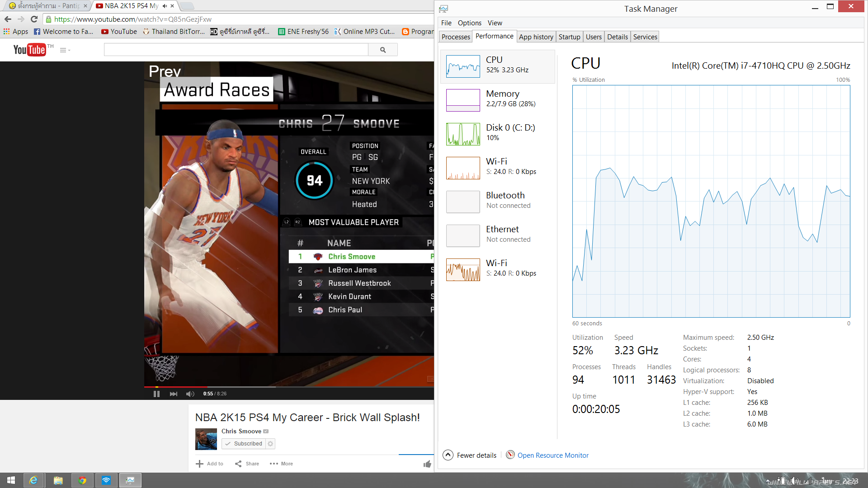The image size is (868, 488).
Task: Select the Disk 0 performance item
Action: tap(498, 134)
